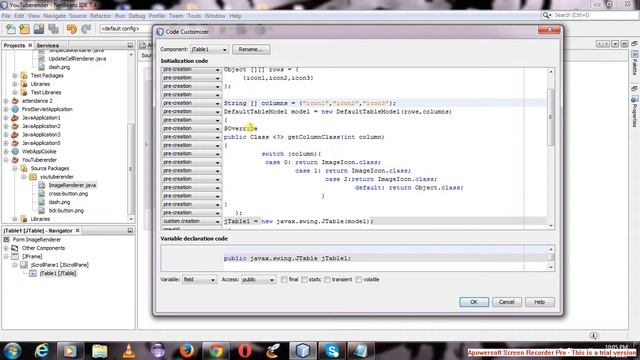
Task: Toggle the volatile checkbox
Action: [x=358, y=280]
